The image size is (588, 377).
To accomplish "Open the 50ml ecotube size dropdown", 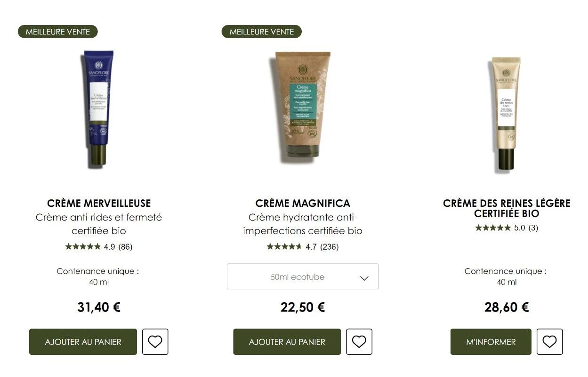I will coord(303,277).
